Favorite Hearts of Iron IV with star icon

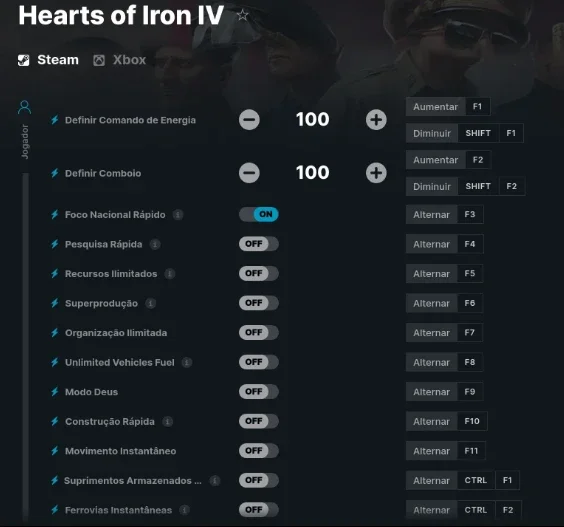(243, 15)
